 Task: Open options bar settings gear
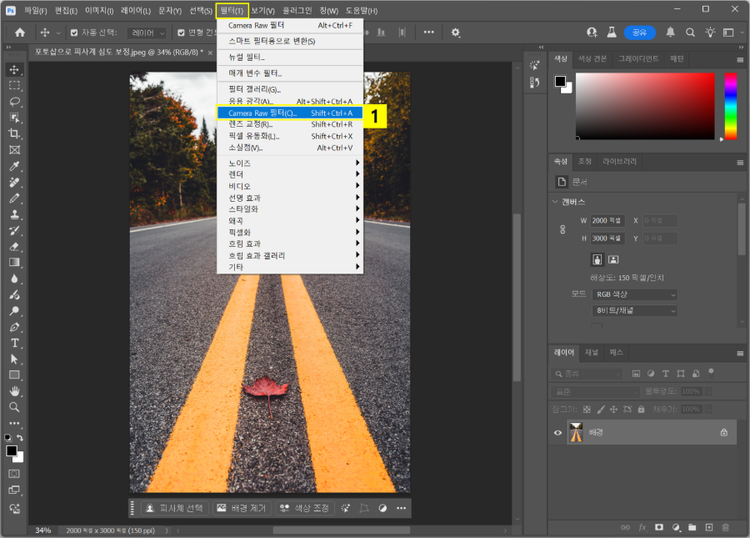(x=455, y=33)
